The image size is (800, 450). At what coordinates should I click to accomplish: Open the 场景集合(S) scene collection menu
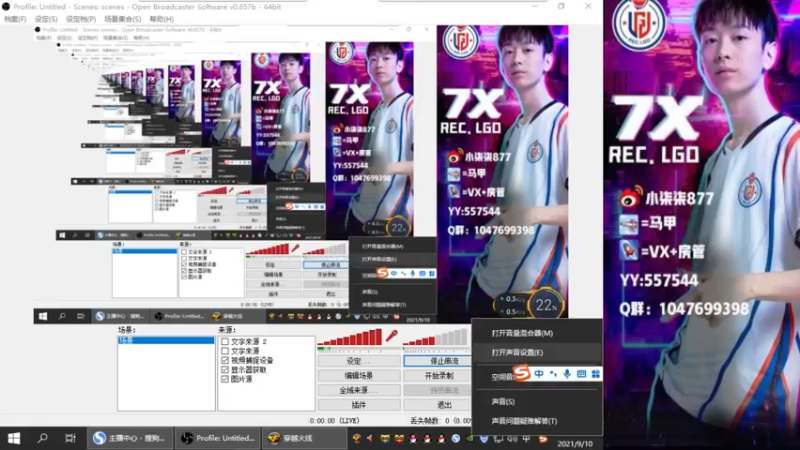tap(122, 19)
